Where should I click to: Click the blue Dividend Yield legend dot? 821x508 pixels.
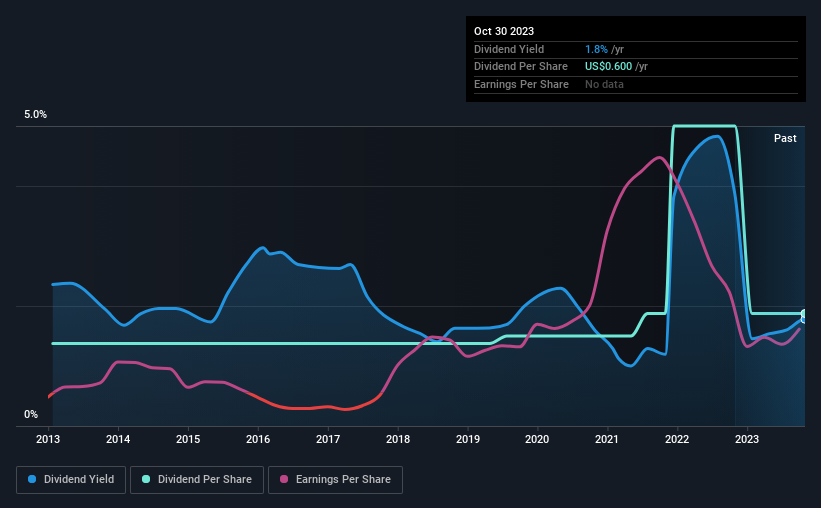click(x=32, y=479)
